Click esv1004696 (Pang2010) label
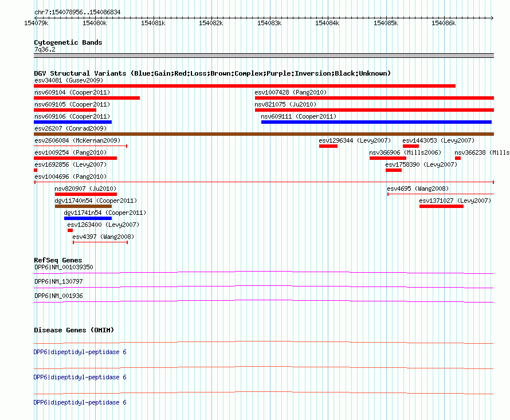This screenshot has width=510, height=420. (70, 176)
